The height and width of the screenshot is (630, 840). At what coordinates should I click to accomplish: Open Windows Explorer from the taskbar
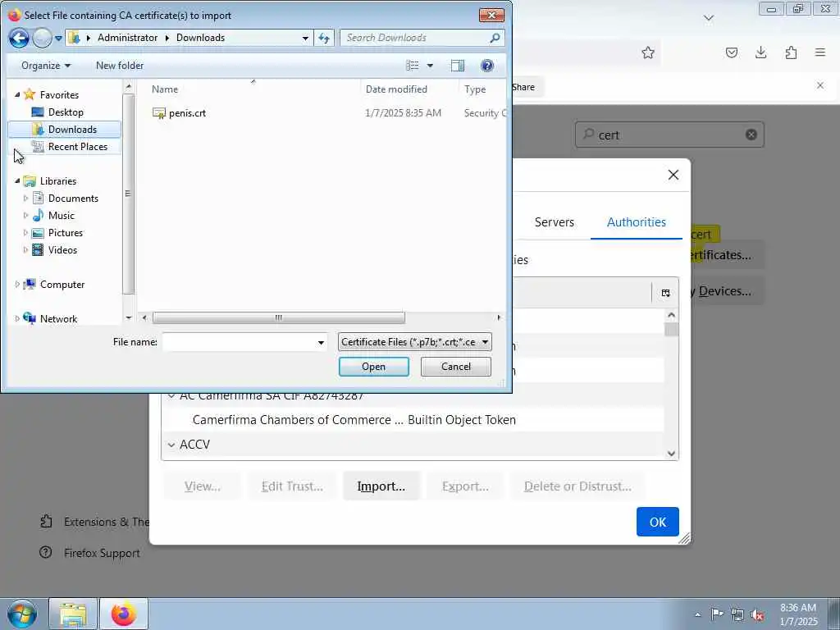click(x=73, y=614)
